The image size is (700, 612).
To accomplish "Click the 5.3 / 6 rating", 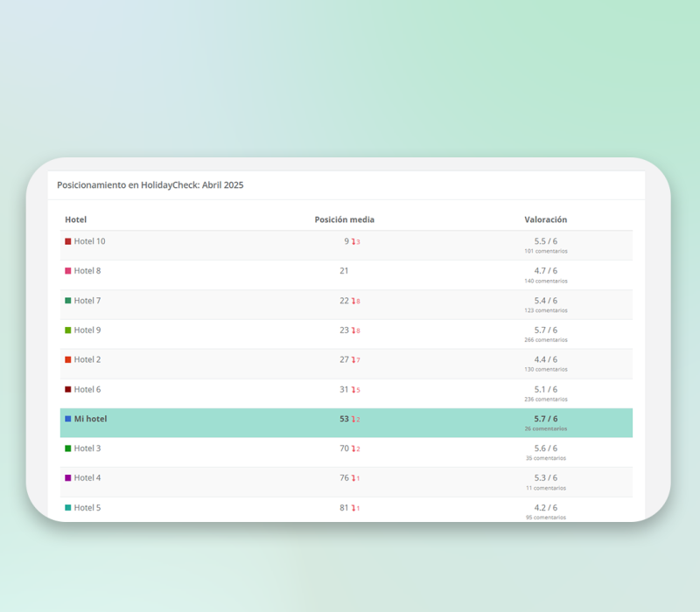I will 545,477.
